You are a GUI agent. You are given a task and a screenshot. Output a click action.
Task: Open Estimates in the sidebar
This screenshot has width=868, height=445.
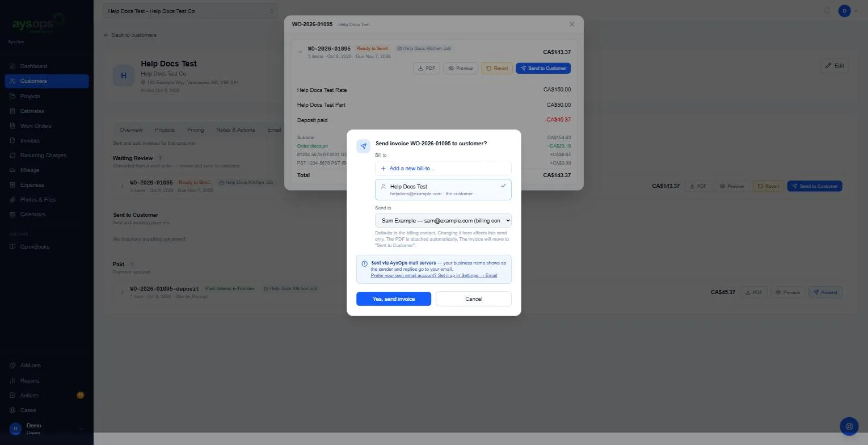pyautogui.click(x=47, y=111)
